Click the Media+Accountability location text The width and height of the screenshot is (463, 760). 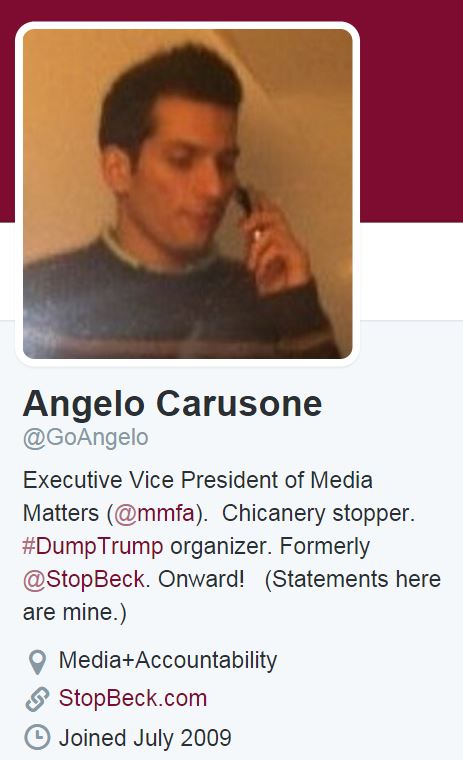click(168, 660)
